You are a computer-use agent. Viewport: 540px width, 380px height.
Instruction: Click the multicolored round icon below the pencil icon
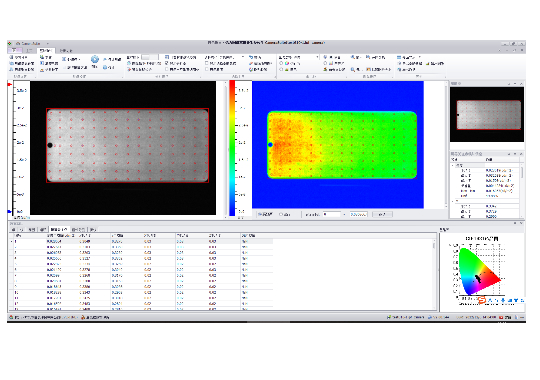251,69
